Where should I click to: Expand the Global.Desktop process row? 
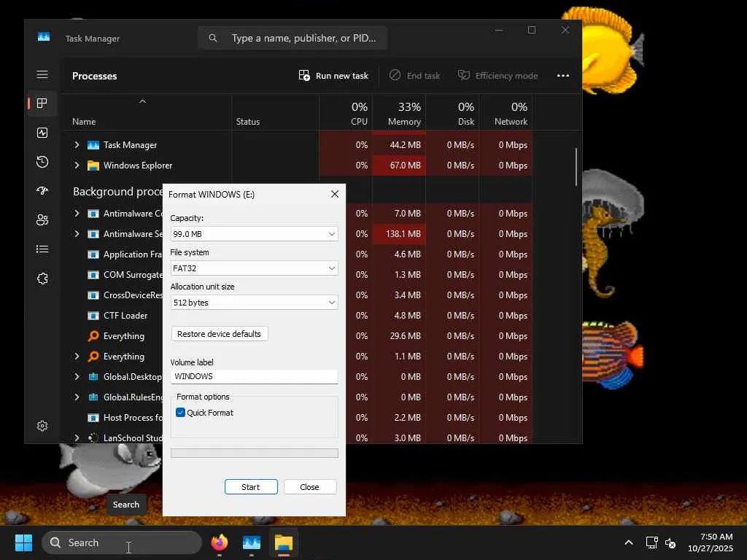[x=77, y=377]
